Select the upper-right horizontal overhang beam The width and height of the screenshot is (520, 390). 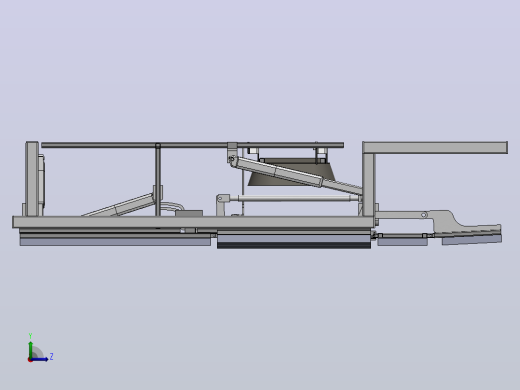click(x=435, y=148)
